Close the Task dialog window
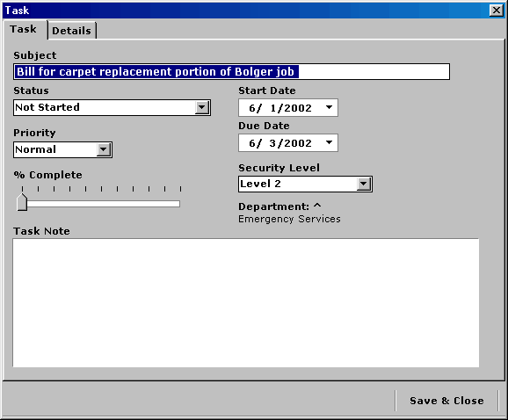 point(497,11)
